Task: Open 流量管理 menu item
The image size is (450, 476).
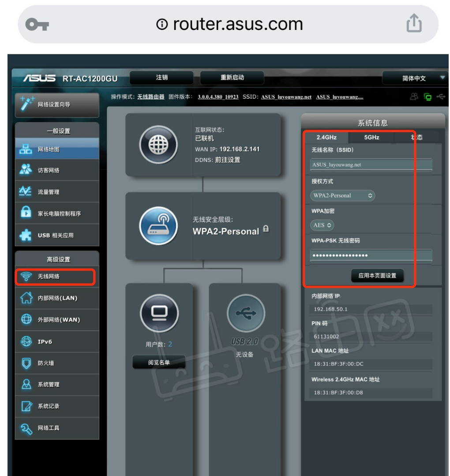Action: [x=57, y=192]
